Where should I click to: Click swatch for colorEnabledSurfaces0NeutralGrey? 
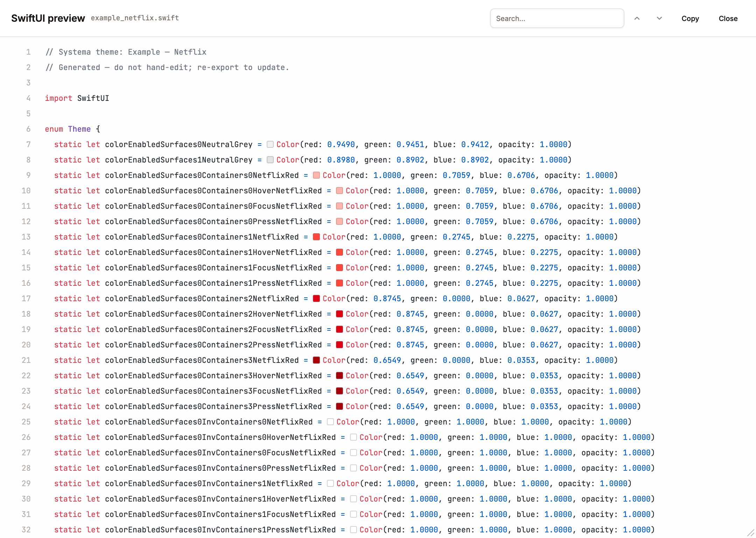click(x=270, y=144)
